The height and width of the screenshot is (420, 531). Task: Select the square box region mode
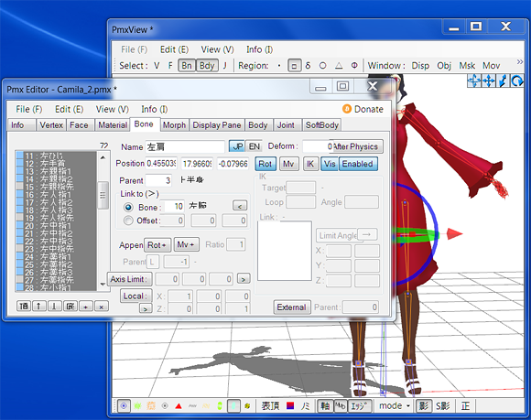tap(294, 66)
